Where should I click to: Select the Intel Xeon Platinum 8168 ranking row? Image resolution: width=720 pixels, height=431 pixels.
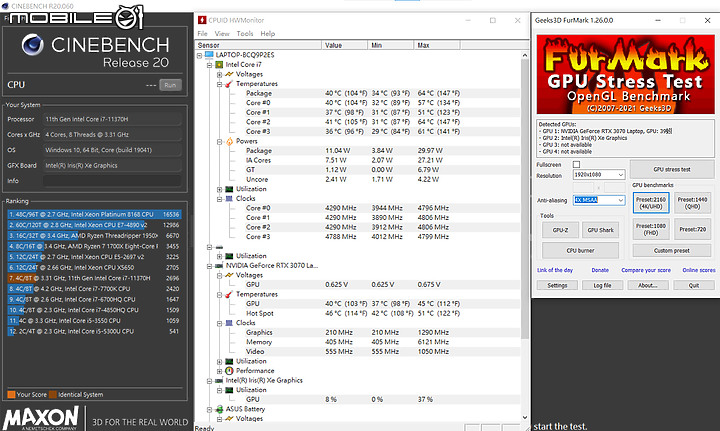tap(94, 214)
